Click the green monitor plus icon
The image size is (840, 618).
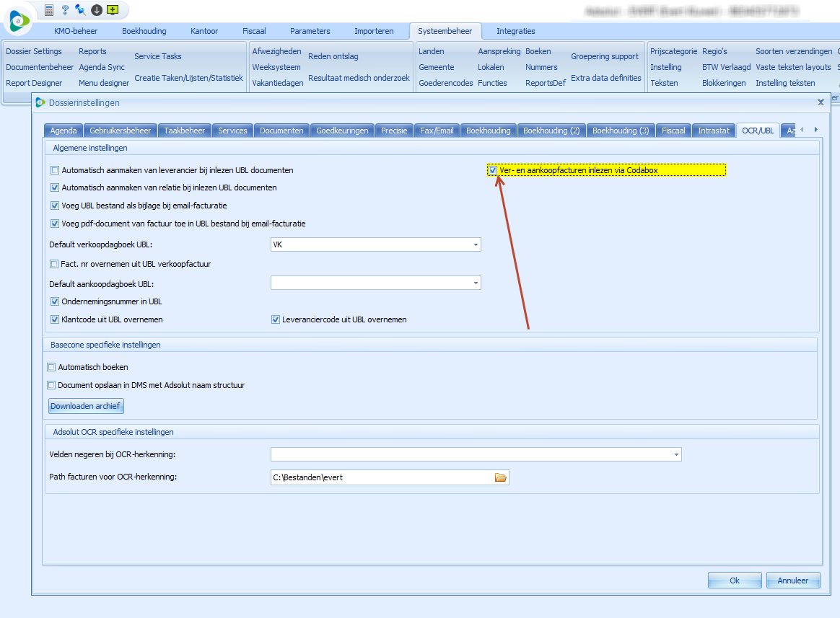coord(112,10)
